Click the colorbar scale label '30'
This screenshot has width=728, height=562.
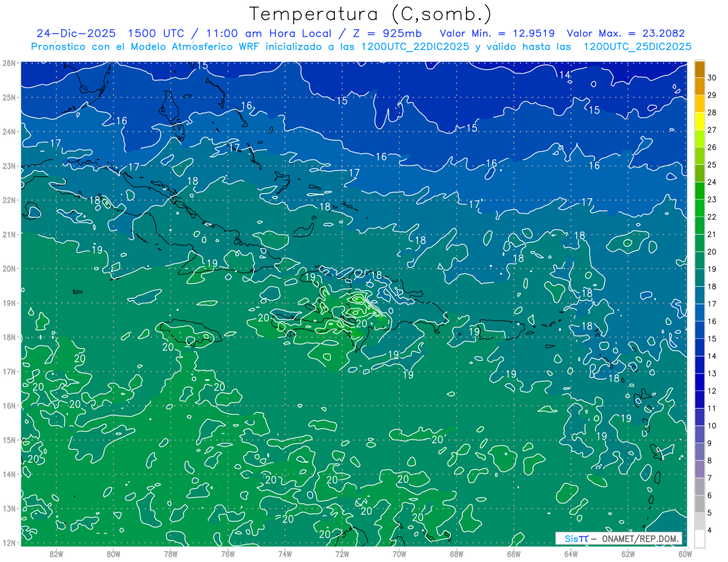(x=712, y=78)
